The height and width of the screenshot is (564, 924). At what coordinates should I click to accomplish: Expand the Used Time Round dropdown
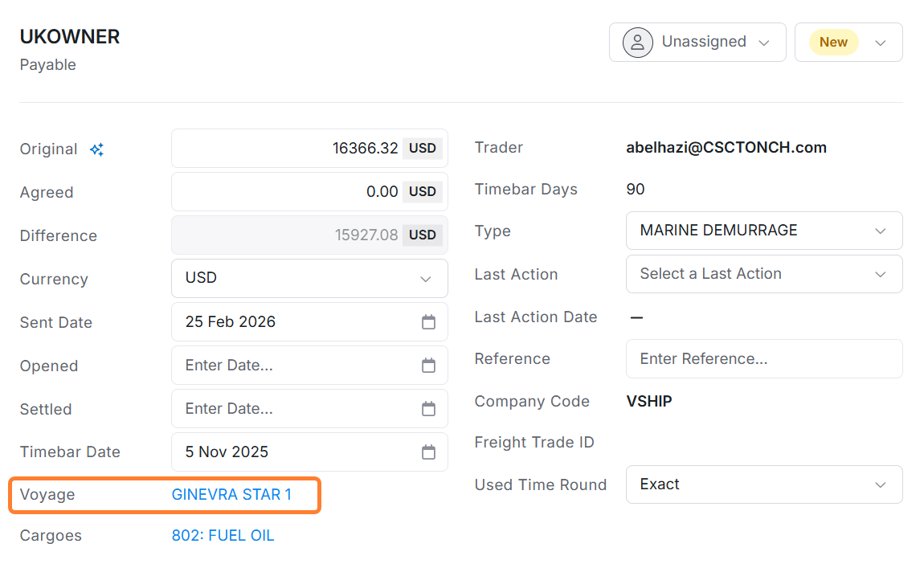pyautogui.click(x=880, y=485)
